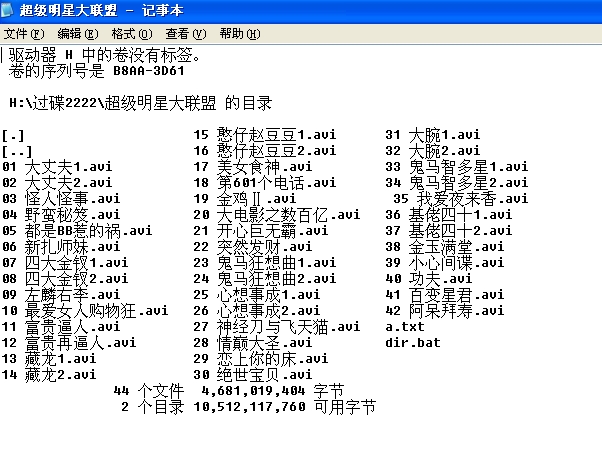Click file name 34 鬼马智多星2.avi
This screenshot has width=602, height=468.
tap(457, 183)
